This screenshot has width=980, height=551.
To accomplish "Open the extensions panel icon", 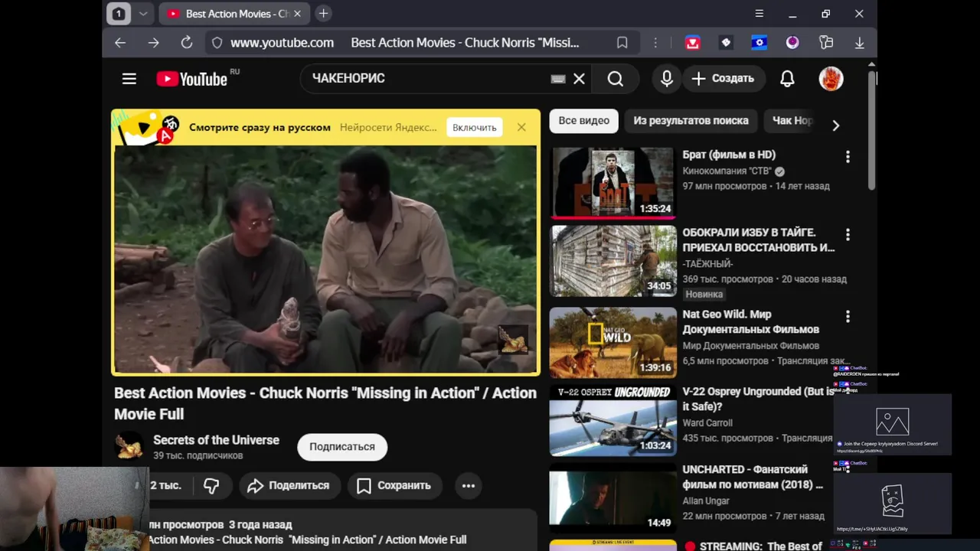I will coord(826,43).
